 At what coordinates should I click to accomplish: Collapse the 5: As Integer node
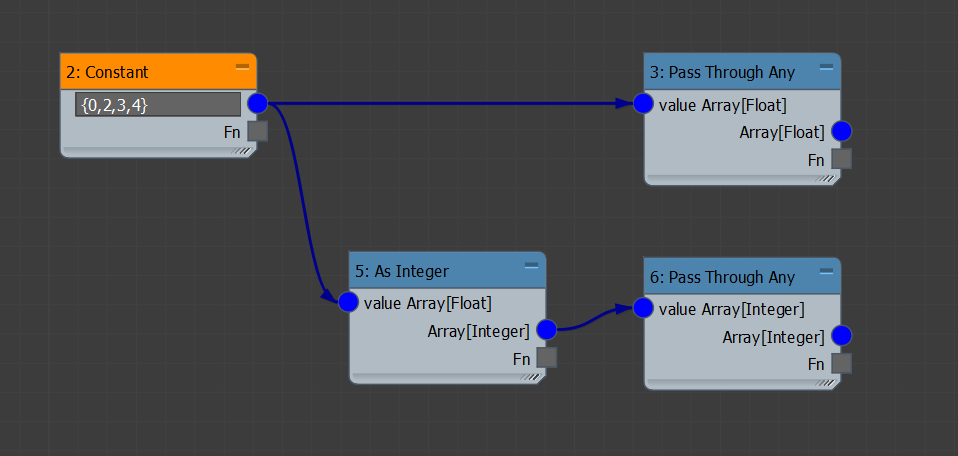[532, 265]
